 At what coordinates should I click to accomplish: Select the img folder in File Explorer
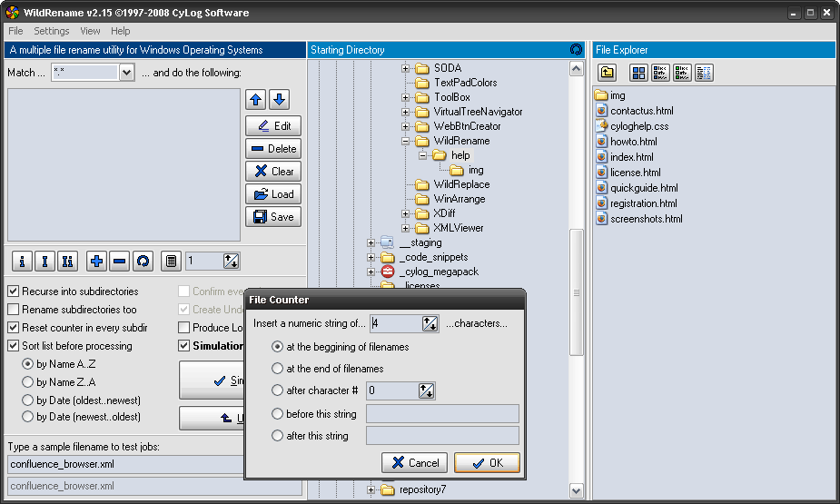pos(610,95)
